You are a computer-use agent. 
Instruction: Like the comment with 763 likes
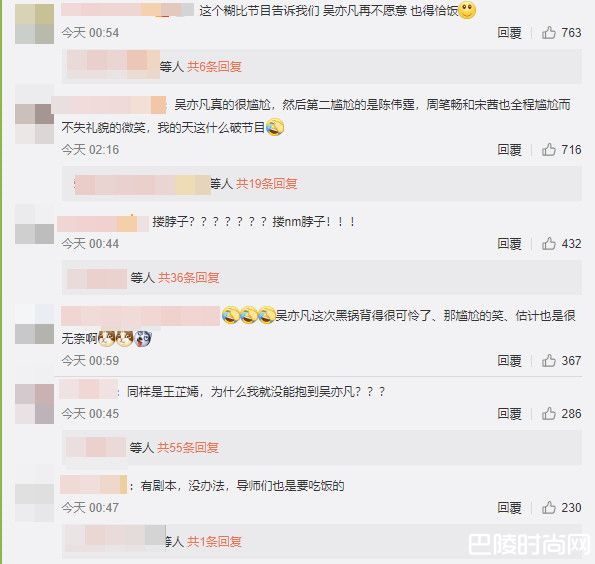coord(549,33)
